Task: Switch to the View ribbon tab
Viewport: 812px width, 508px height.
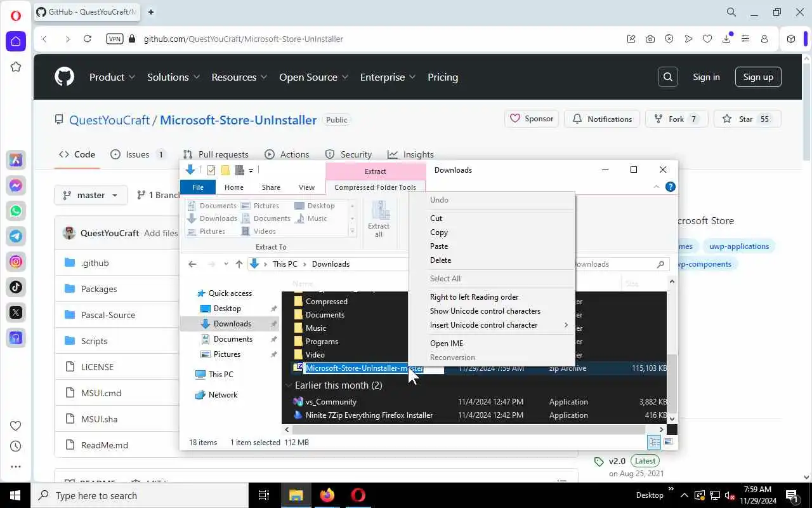Action: pos(306,187)
